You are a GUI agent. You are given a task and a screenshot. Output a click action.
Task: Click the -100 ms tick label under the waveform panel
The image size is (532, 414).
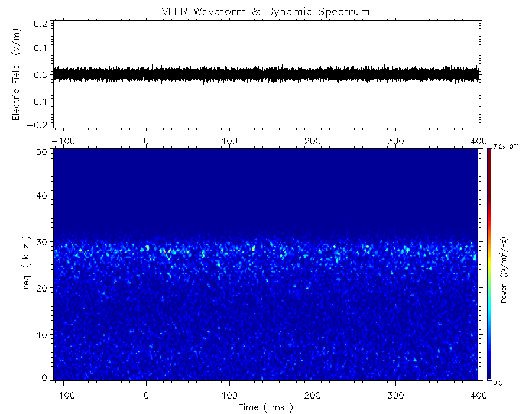tap(62, 141)
